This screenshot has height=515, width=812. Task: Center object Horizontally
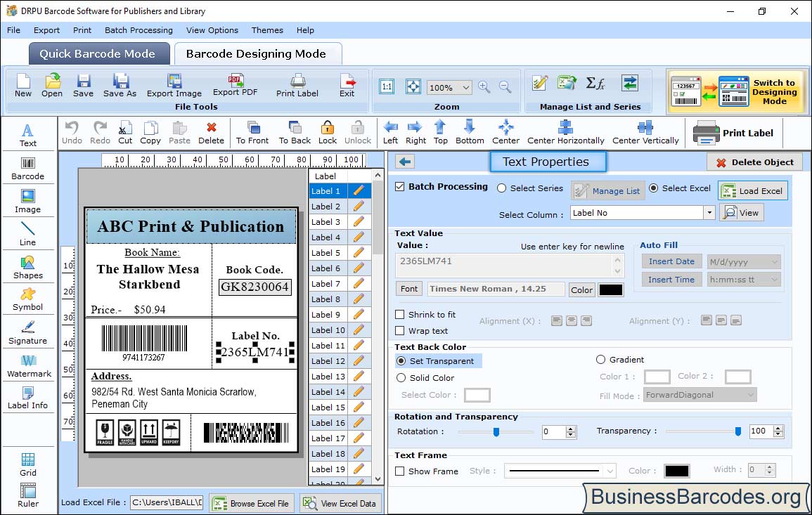(565, 133)
